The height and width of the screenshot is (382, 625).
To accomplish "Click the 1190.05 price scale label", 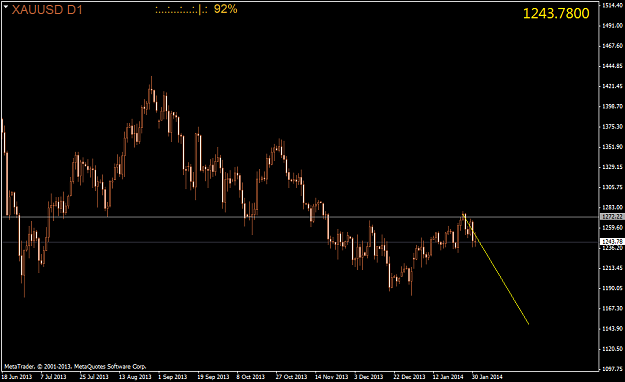I will [612, 288].
